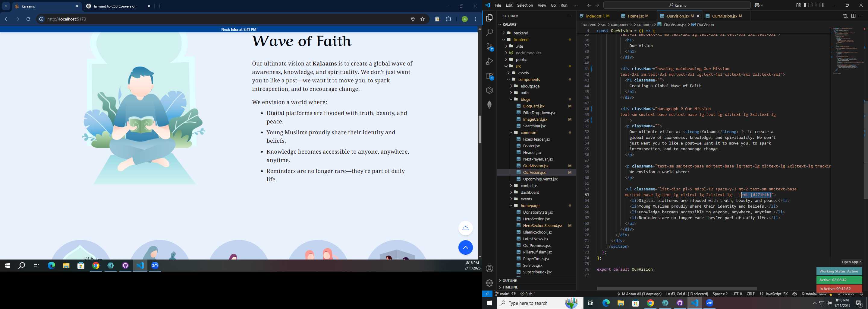Expand the public folder

536,59
